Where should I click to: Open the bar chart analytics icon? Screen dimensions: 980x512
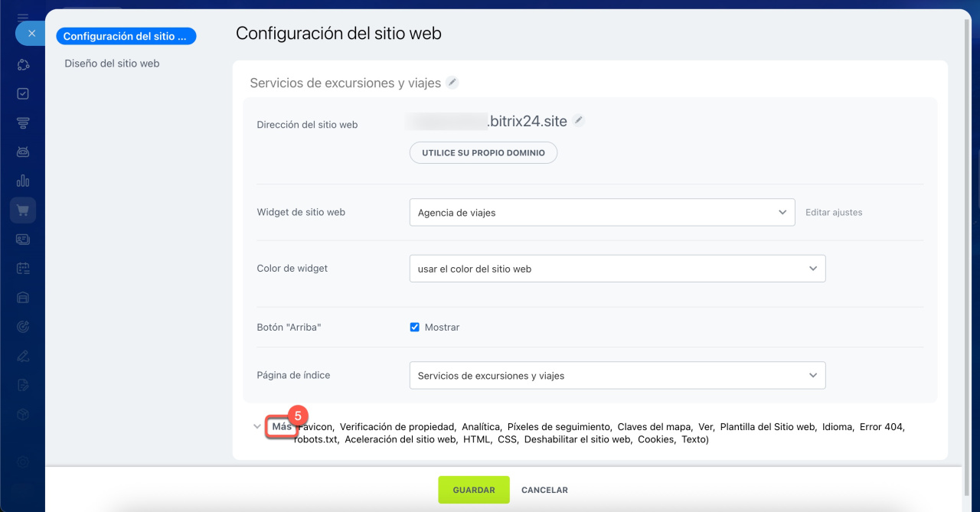pos(23,181)
